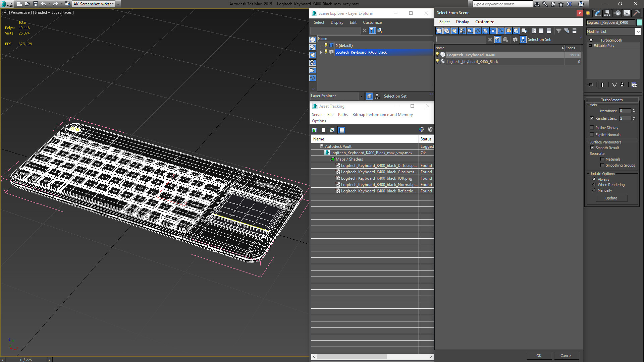Screen dimensions: 644x362
Task: Click Remove modifier trash icon
Action: [x=622, y=85]
